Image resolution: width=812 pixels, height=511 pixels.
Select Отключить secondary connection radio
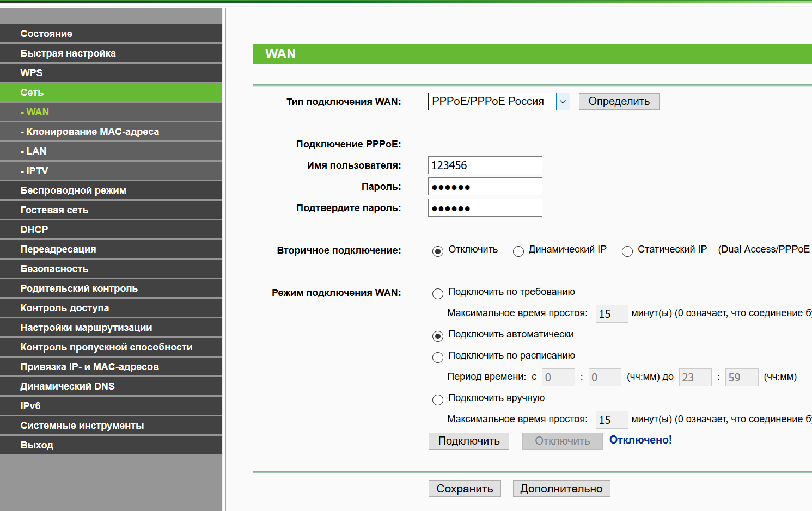point(438,251)
